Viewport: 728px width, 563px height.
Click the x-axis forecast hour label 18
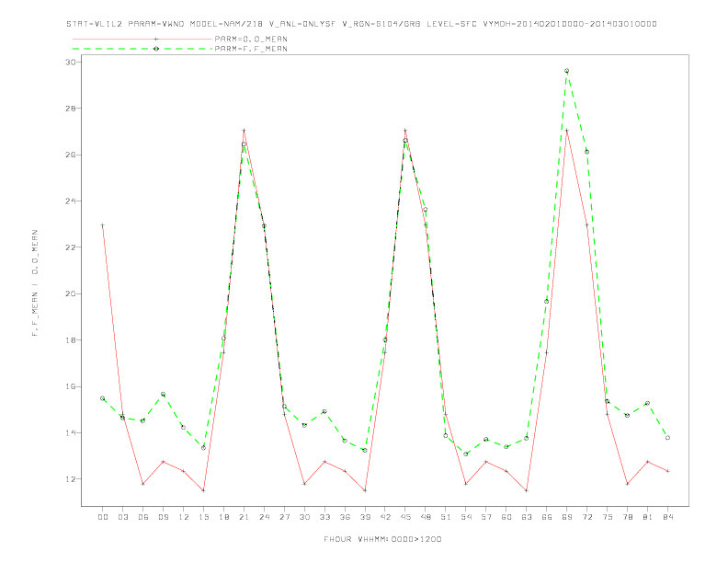tap(223, 517)
